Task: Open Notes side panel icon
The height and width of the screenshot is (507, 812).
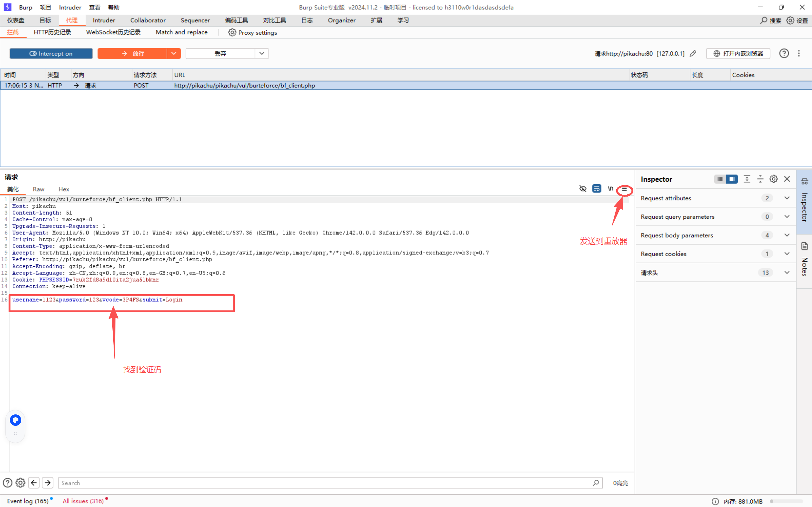Action: pos(804,246)
